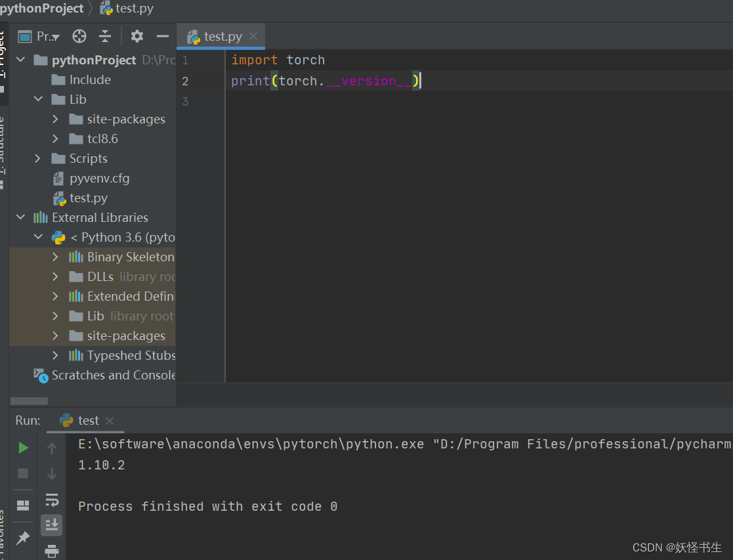This screenshot has height=560, width=733.
Task: Expand Lib library root under Python 3.6
Action: coord(55,316)
